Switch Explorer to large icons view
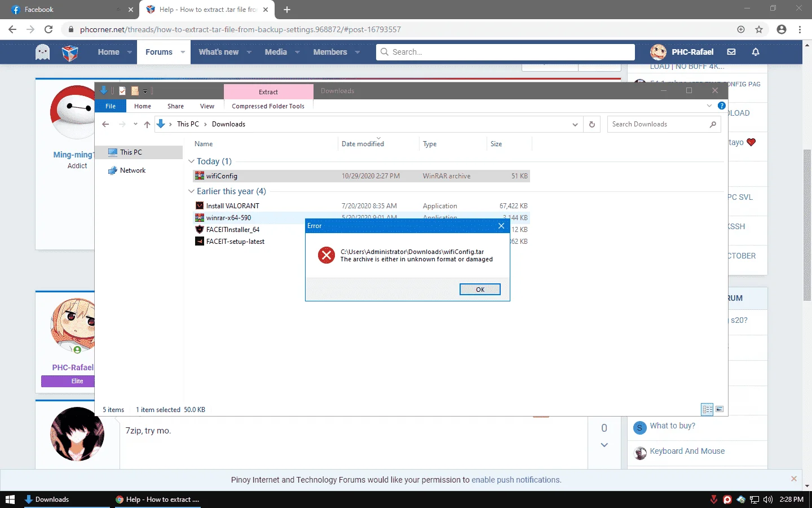Viewport: 812px width, 508px height. pos(720,409)
